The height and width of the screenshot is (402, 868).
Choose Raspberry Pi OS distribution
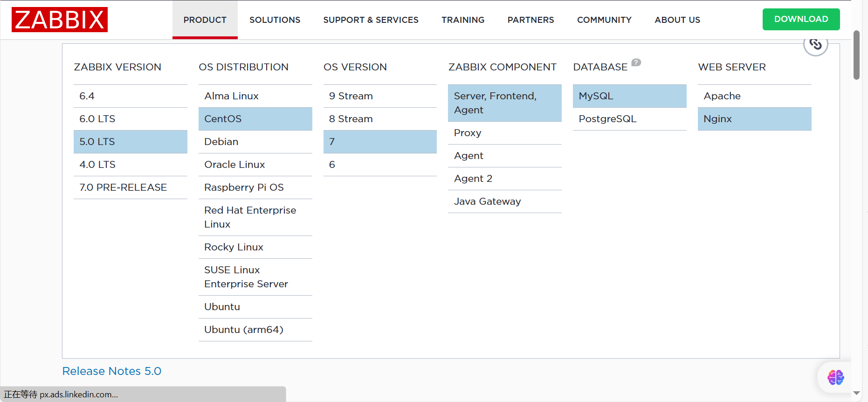point(255,187)
